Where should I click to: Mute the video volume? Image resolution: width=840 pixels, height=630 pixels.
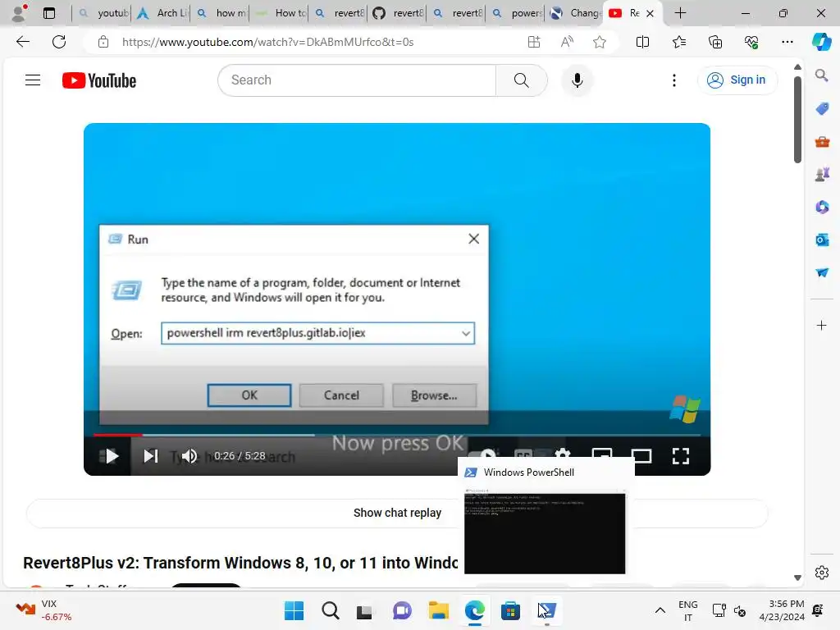pos(189,456)
